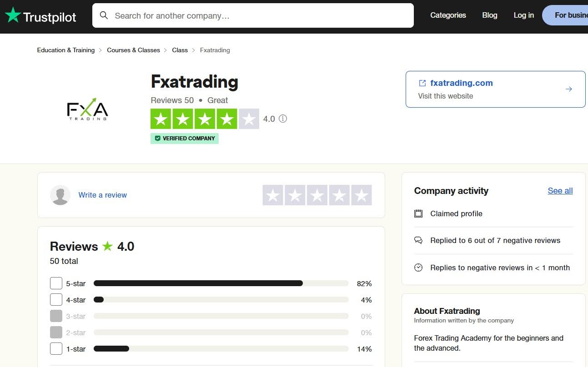The width and height of the screenshot is (588, 367).
Task: Click the user avatar beside Write a review
Action: click(x=60, y=195)
